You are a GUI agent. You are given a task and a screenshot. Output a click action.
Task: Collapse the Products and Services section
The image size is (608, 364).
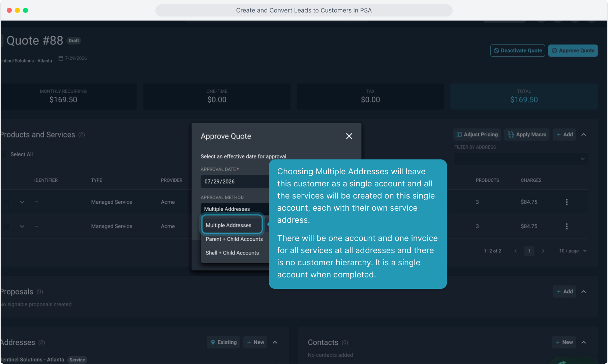(584, 134)
